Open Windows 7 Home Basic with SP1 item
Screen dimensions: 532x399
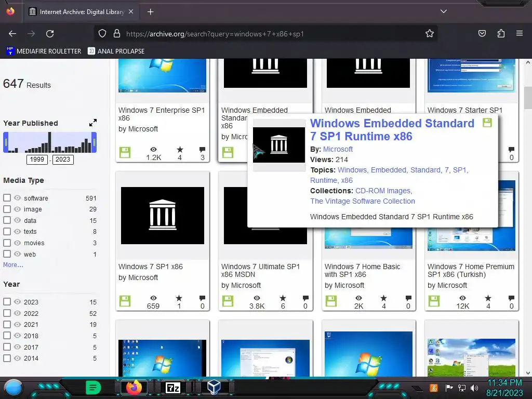[362, 270]
